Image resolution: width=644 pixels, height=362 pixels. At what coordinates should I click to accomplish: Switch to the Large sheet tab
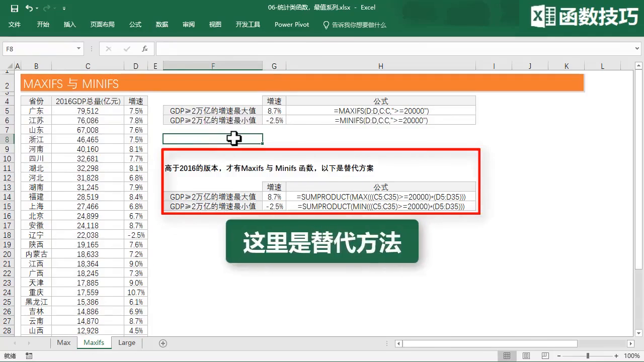126,343
